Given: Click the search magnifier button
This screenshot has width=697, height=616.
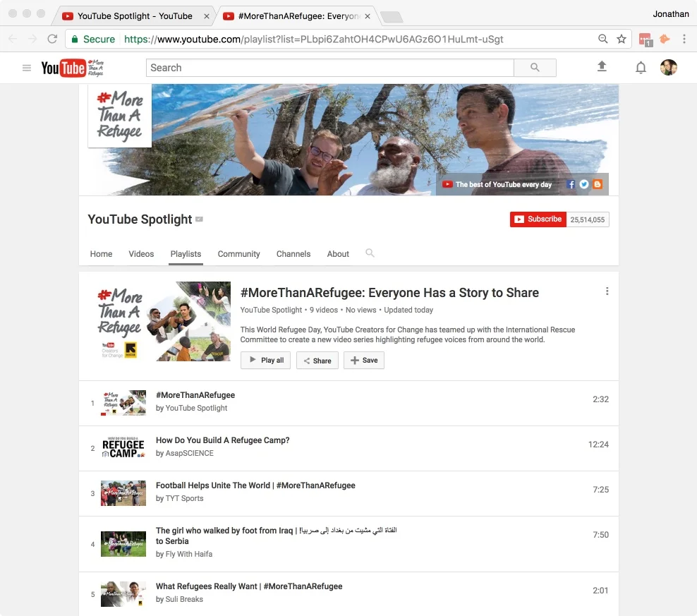Looking at the screenshot, I should click(535, 68).
